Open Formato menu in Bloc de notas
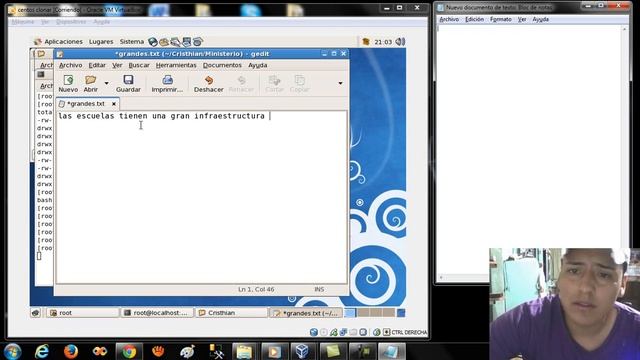The image size is (640, 360). [x=501, y=19]
